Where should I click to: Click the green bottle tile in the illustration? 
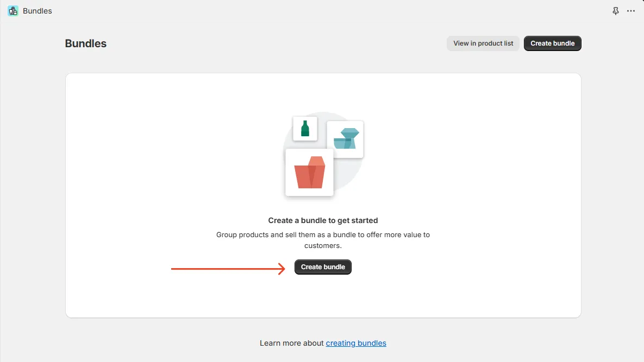click(x=304, y=129)
